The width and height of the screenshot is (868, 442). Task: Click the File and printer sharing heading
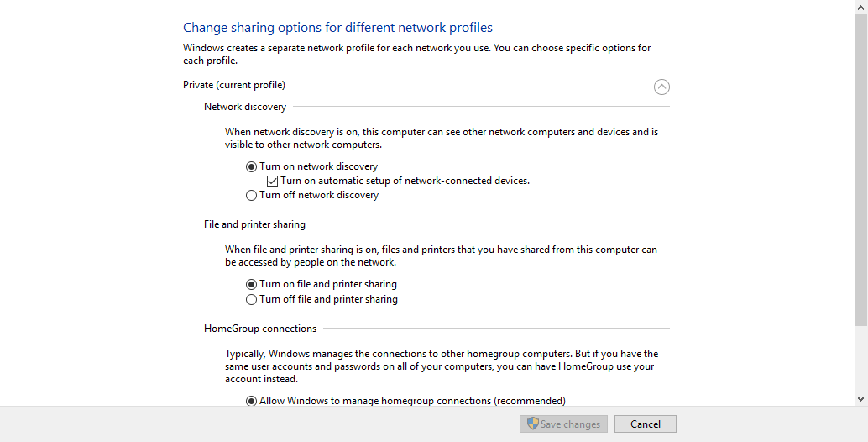pos(254,224)
